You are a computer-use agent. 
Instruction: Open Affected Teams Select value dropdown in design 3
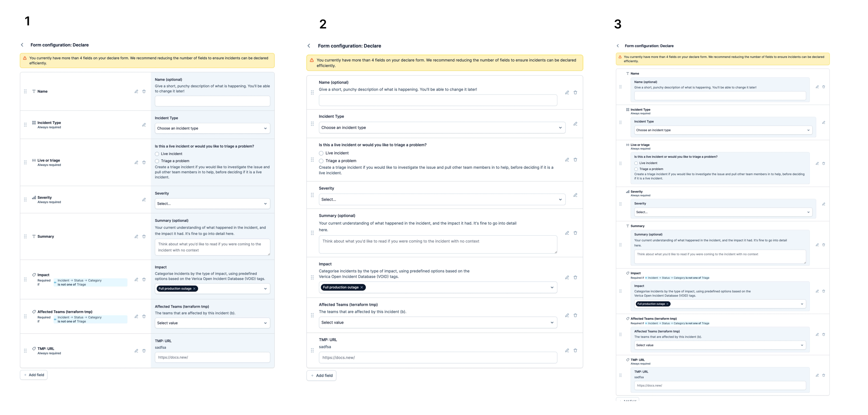720,345
